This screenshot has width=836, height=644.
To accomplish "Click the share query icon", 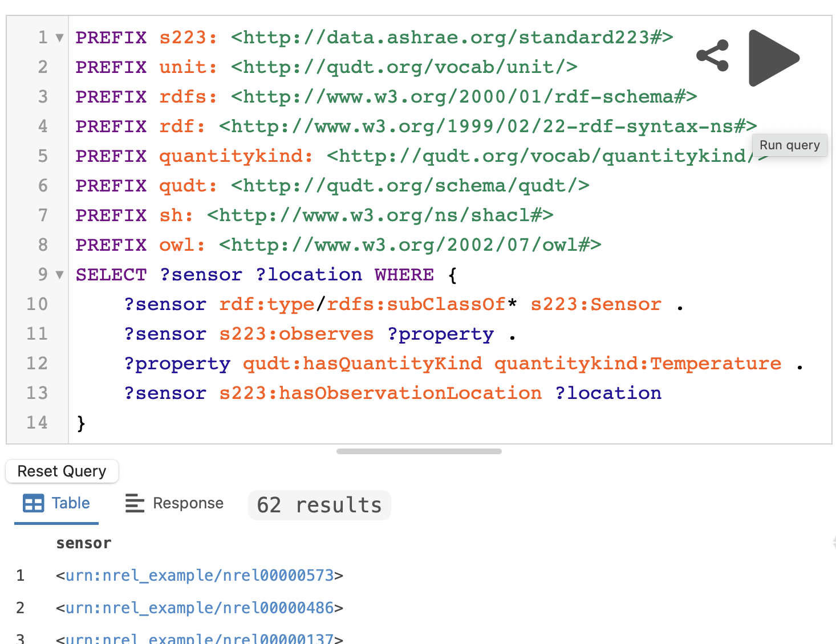I will (x=713, y=56).
